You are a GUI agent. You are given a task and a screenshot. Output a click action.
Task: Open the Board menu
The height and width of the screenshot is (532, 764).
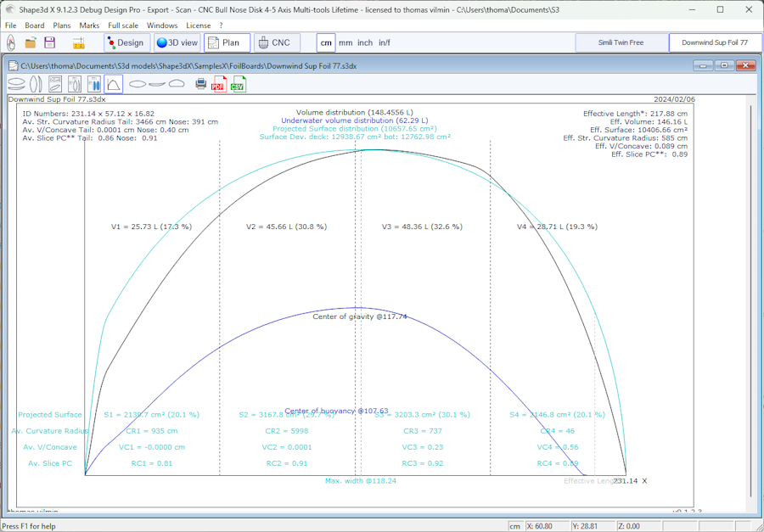point(35,25)
